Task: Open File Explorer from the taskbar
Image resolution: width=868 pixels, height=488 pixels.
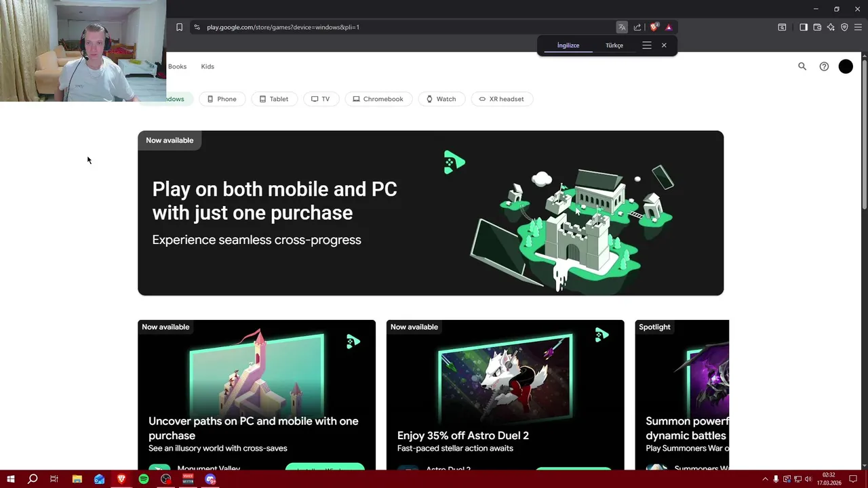Action: coord(77,479)
